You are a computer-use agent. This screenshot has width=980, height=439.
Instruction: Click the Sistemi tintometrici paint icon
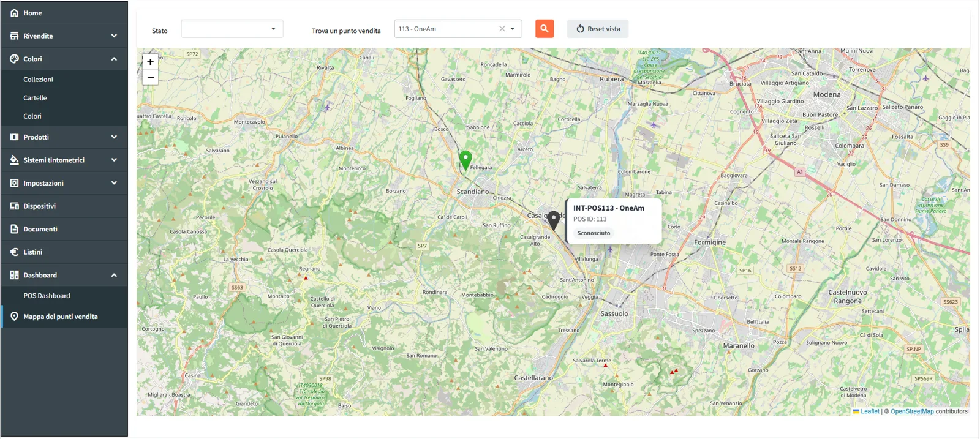point(14,160)
